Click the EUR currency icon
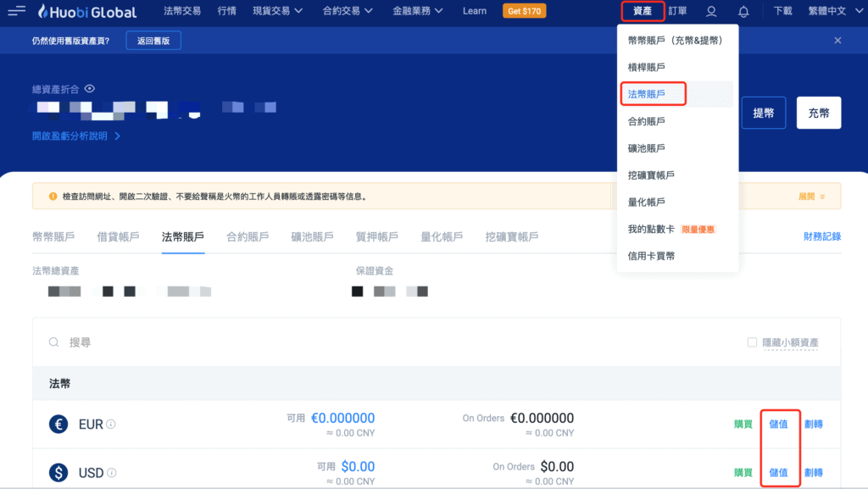 [58, 425]
